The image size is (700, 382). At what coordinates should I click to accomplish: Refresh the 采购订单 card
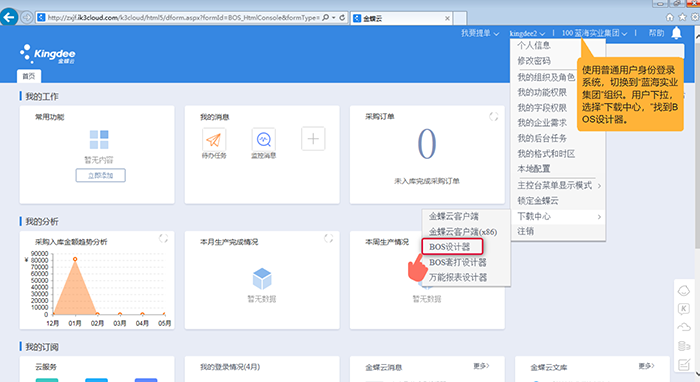[493, 117]
